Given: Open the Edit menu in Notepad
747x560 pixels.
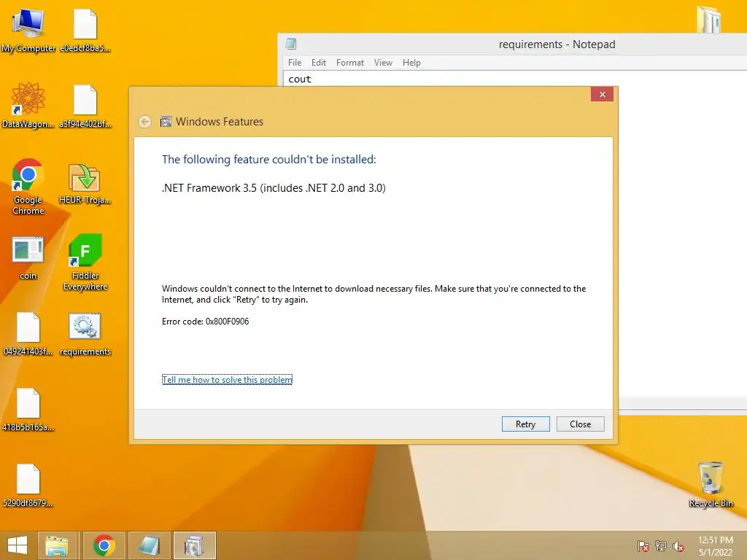Looking at the screenshot, I should point(319,63).
